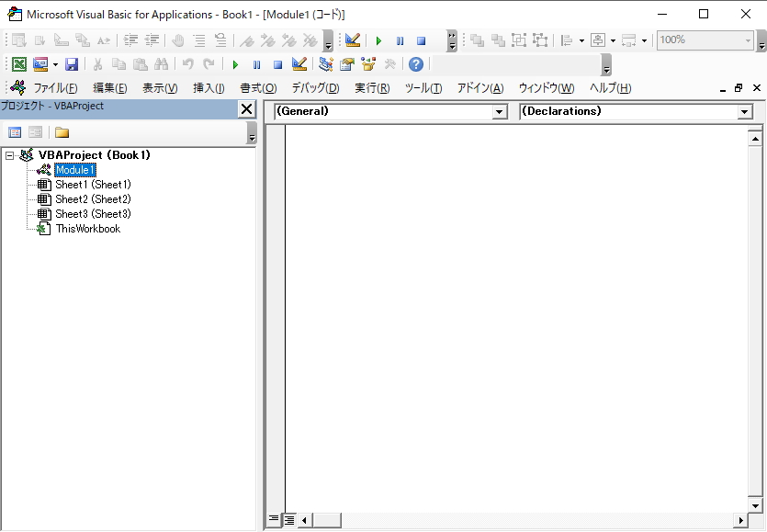Viewport: 767px width, 532px height.
Task: Click the Clear All Bookmarks icon
Action: (x=310, y=40)
